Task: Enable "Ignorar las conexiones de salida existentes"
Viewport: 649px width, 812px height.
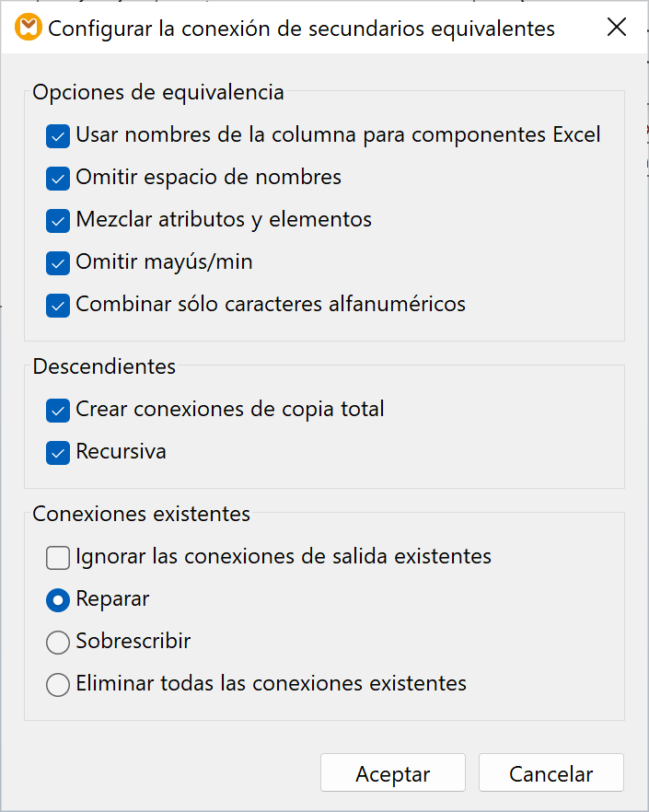Action: coord(58,557)
